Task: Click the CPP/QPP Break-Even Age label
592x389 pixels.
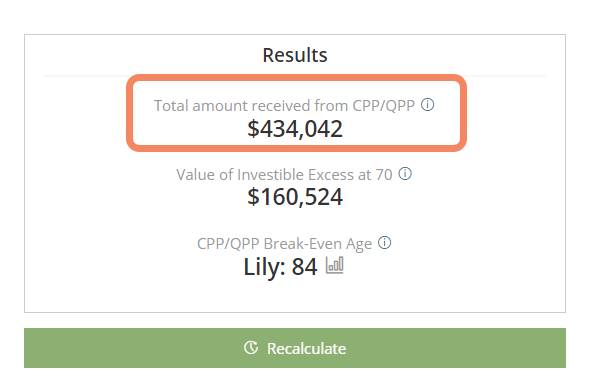Action: [x=284, y=244]
